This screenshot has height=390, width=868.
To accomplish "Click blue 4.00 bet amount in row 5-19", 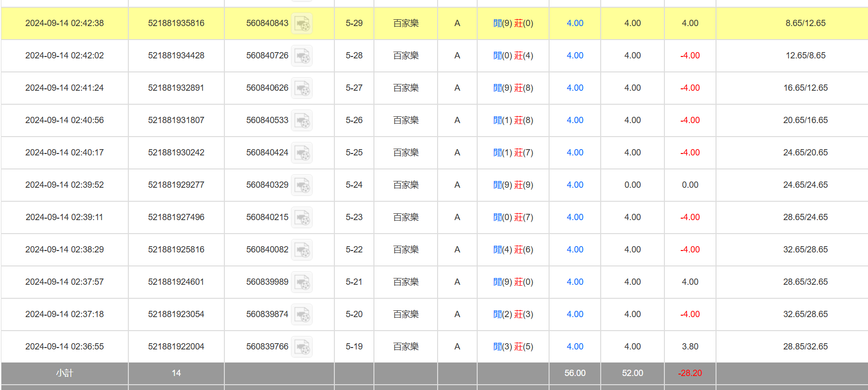I will pyautogui.click(x=575, y=347).
